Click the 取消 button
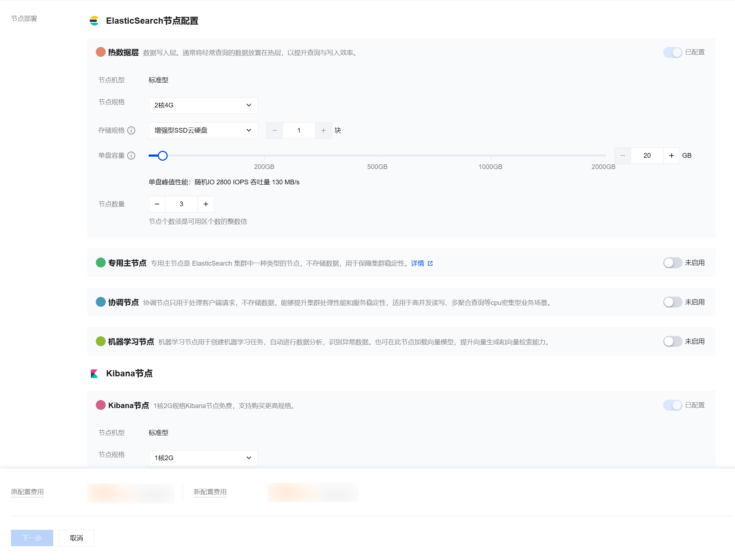 coord(77,538)
